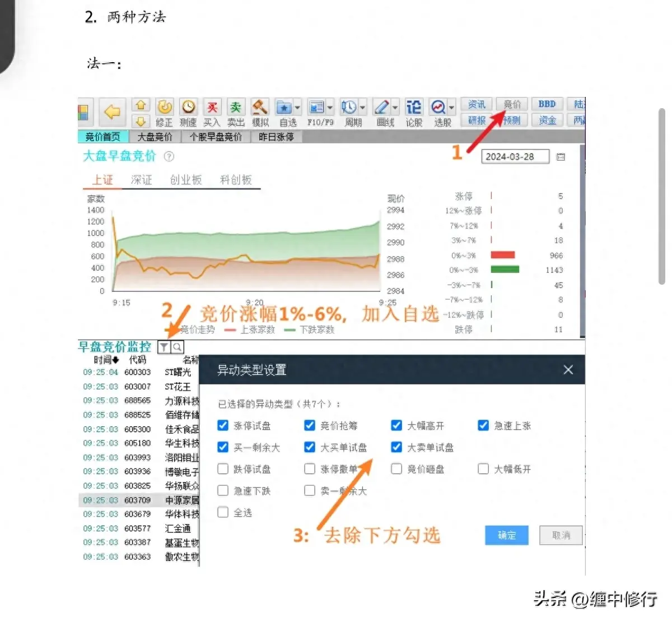Click the BBD button
The image size is (672, 622).
coord(547,104)
